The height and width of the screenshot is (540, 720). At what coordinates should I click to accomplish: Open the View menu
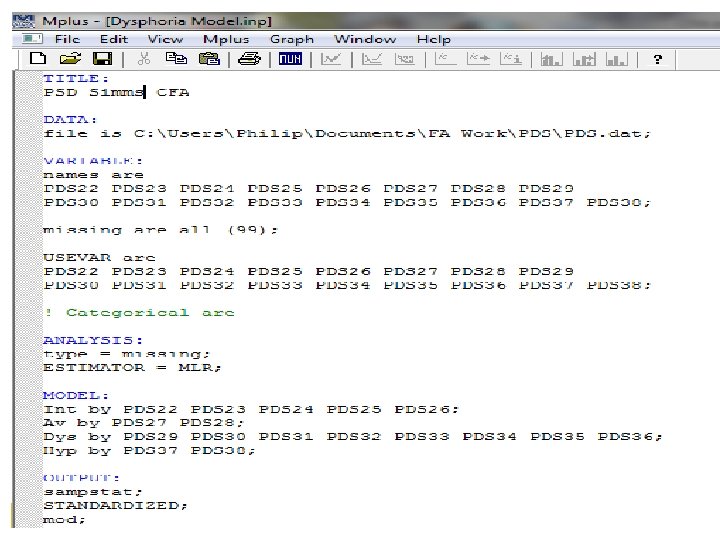[x=165, y=39]
